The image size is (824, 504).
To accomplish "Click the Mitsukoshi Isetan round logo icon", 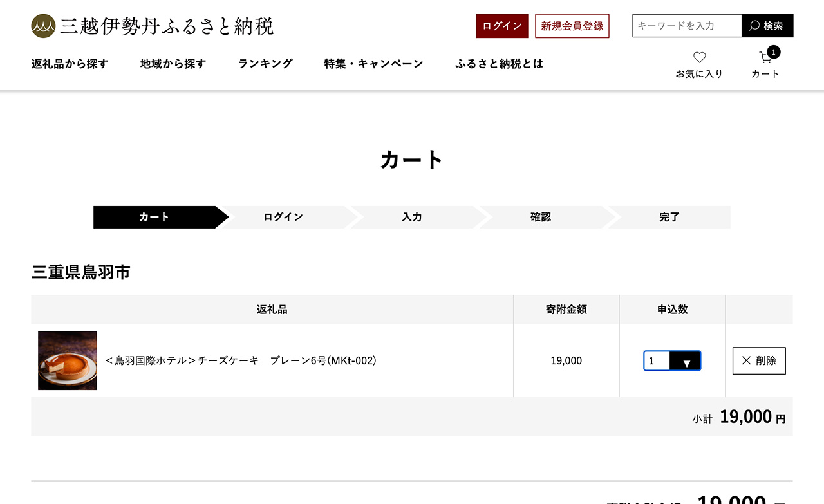I will click(43, 26).
